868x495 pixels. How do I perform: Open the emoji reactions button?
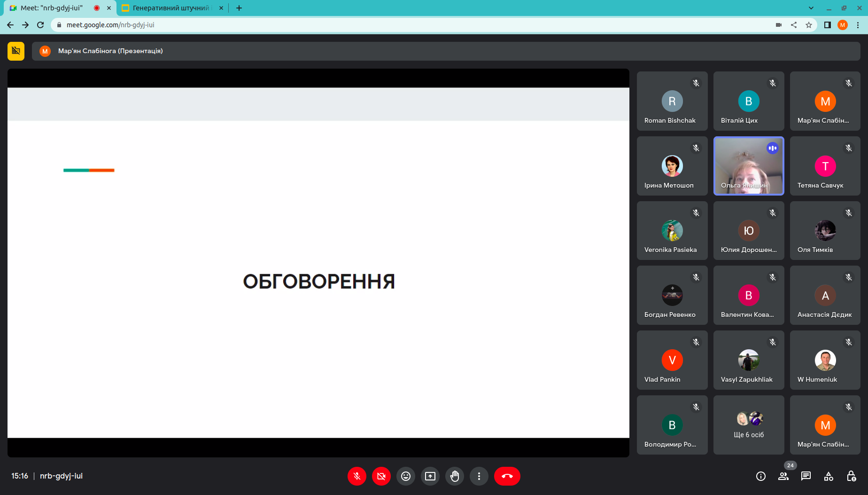click(405, 476)
